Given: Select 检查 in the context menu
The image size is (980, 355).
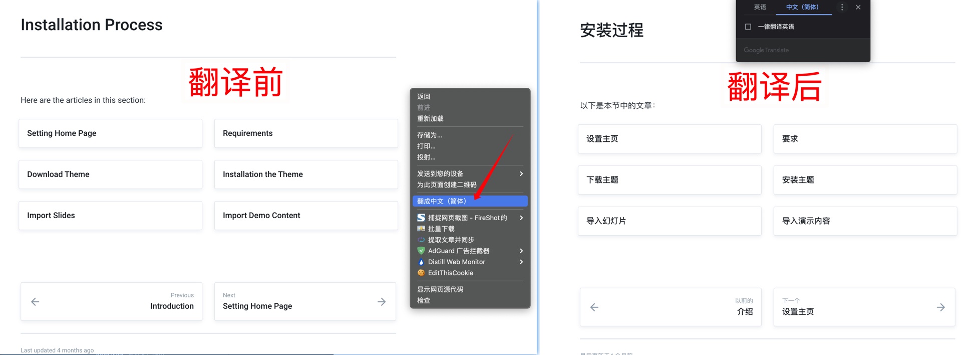Looking at the screenshot, I should point(470,300).
